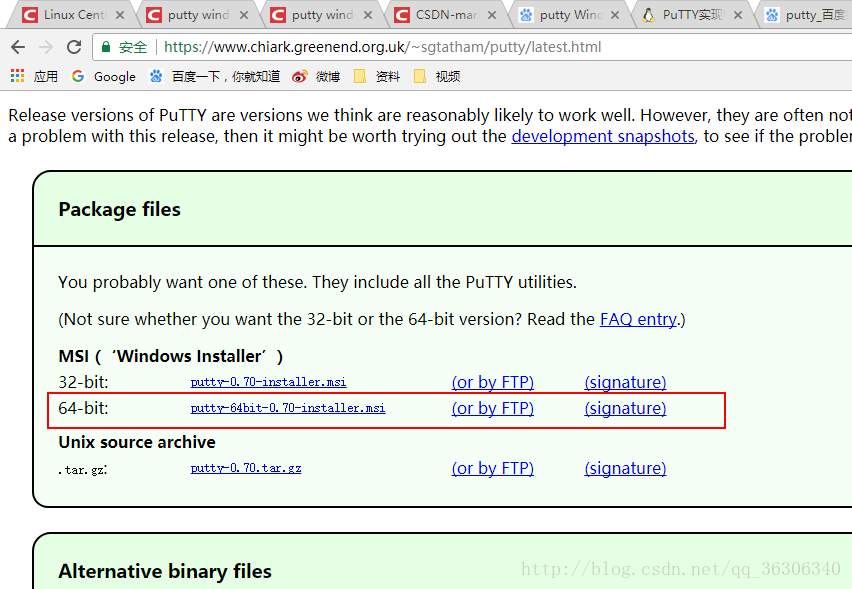
Task: Click the Alternative binary files heading
Action: [165, 571]
